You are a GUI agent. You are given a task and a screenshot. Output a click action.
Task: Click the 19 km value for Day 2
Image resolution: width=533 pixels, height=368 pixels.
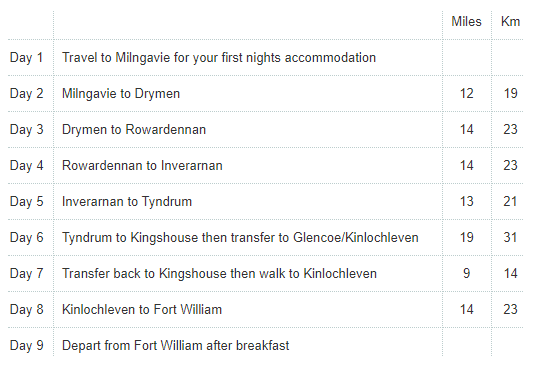(510, 93)
